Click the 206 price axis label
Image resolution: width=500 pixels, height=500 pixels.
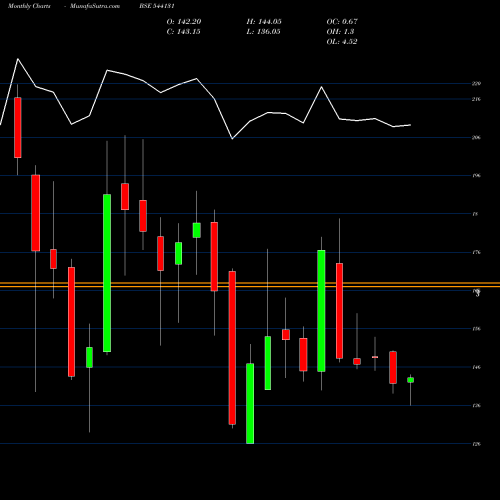[x=476, y=137]
